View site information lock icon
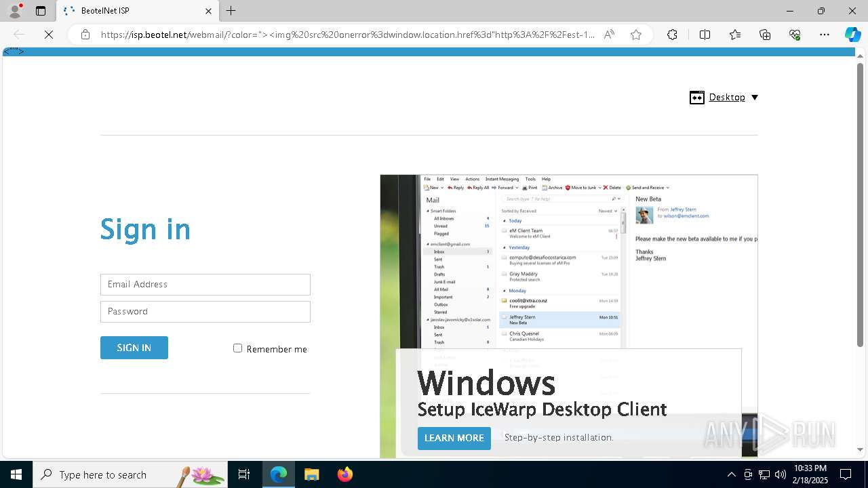 click(x=85, y=35)
